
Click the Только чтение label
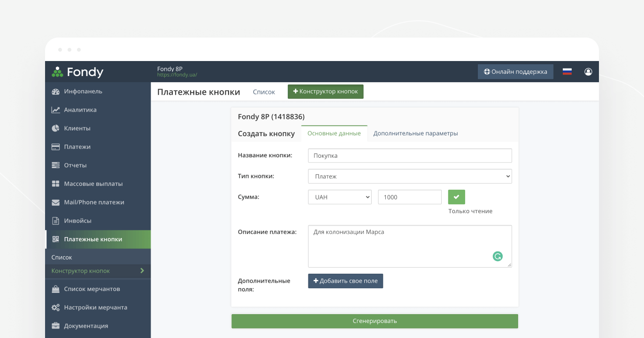point(470,211)
